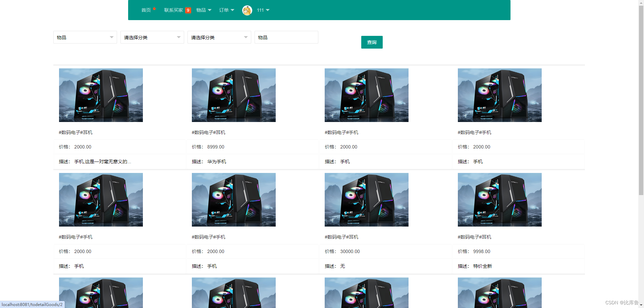The height and width of the screenshot is (308, 644).
Task: Select the 描述: 特价全新 text
Action: 475,266
